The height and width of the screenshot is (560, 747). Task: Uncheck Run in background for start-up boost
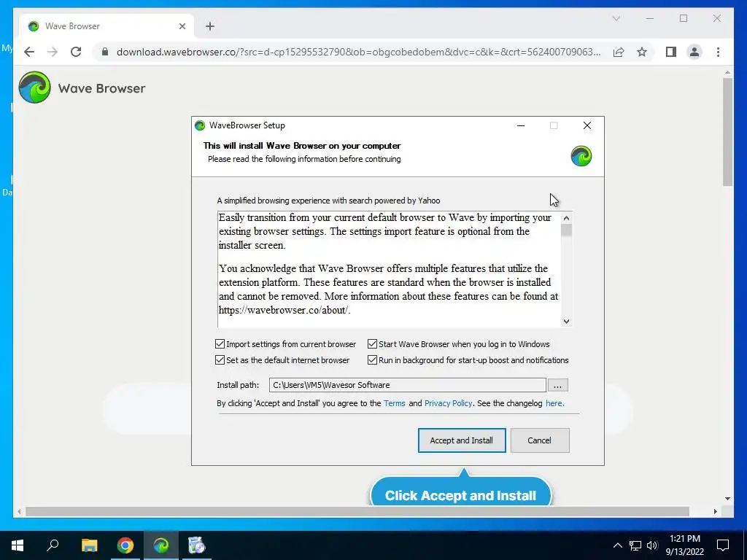coord(372,360)
